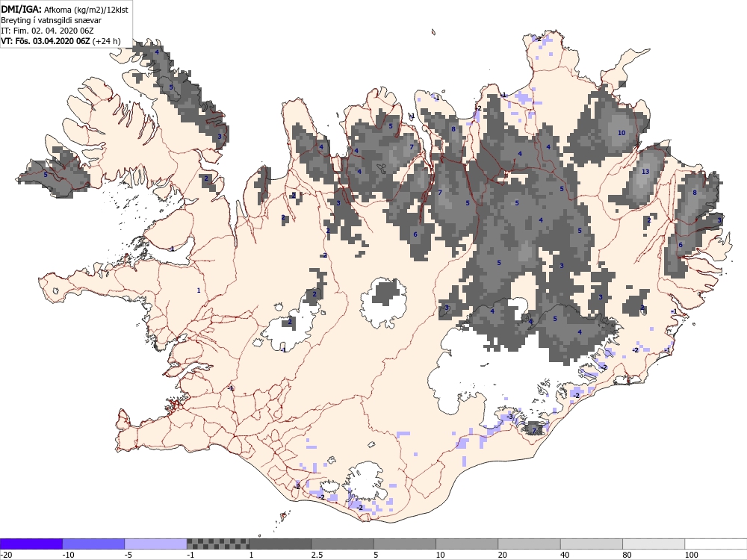The image size is (747, 560).
Task: Select the legend swatch between 80 and 100
Action: pyautogui.click(x=654, y=544)
